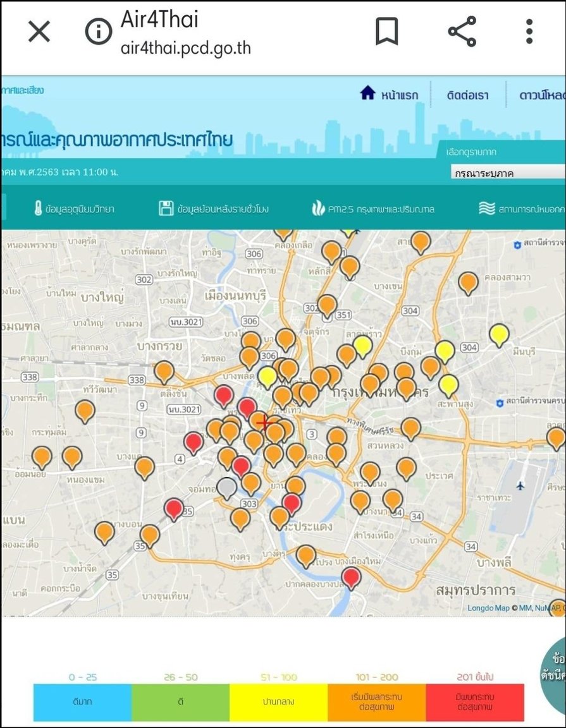Open PM2.5 กรุงเทพฯและปริมณฑล menu

point(373,209)
